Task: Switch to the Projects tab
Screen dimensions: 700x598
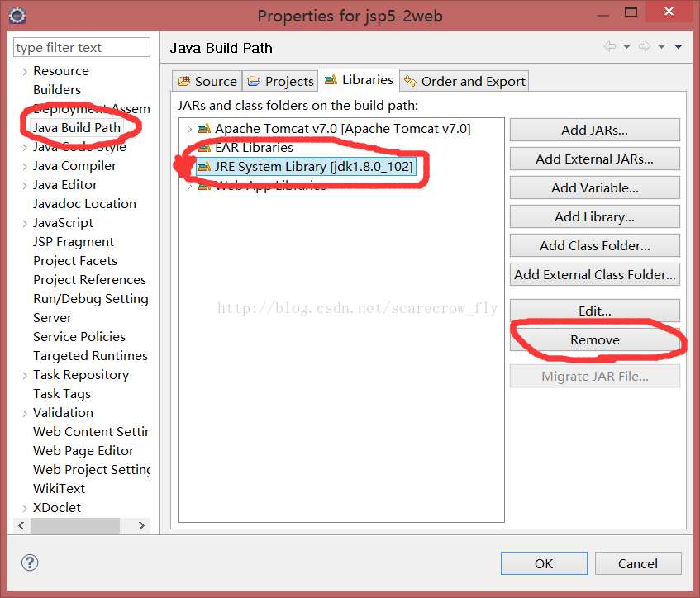Action: [280, 81]
